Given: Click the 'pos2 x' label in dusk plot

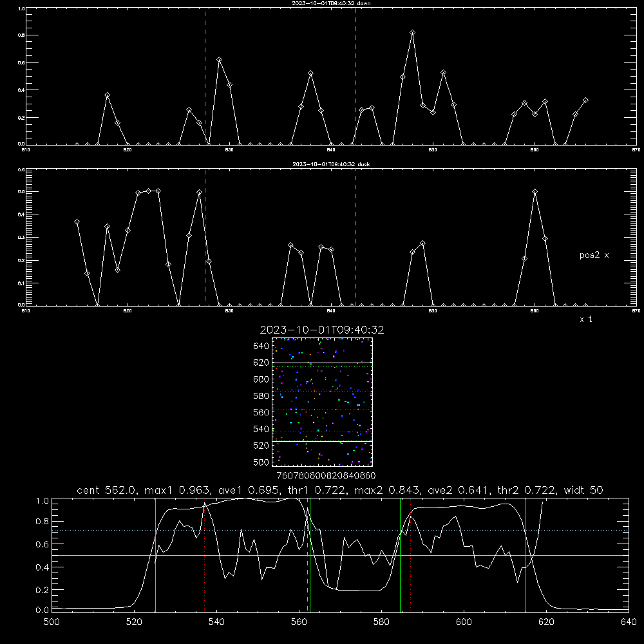Looking at the screenshot, I should [x=594, y=255].
